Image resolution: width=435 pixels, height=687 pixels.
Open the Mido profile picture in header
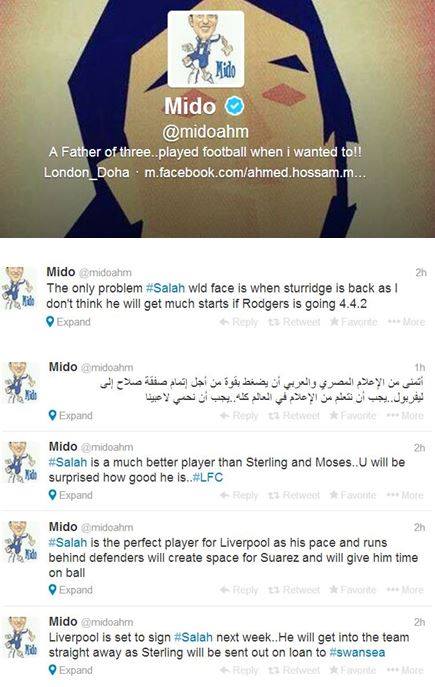tap(206, 49)
